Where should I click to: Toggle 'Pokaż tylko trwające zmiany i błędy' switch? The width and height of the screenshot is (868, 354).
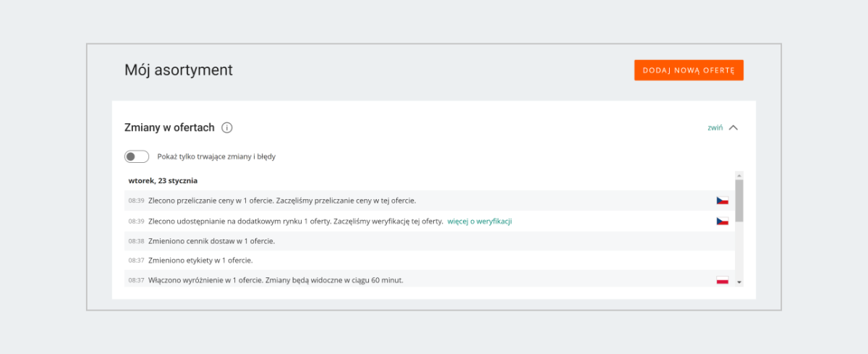point(137,156)
